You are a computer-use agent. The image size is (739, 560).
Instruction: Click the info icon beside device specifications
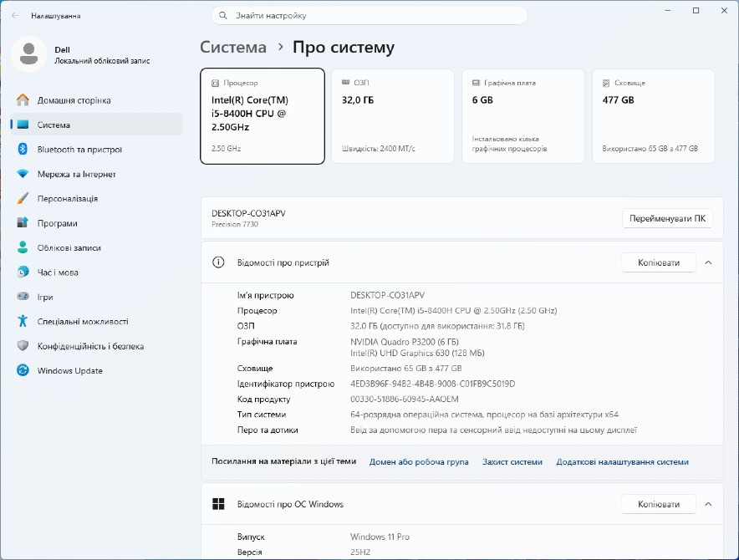point(218,262)
